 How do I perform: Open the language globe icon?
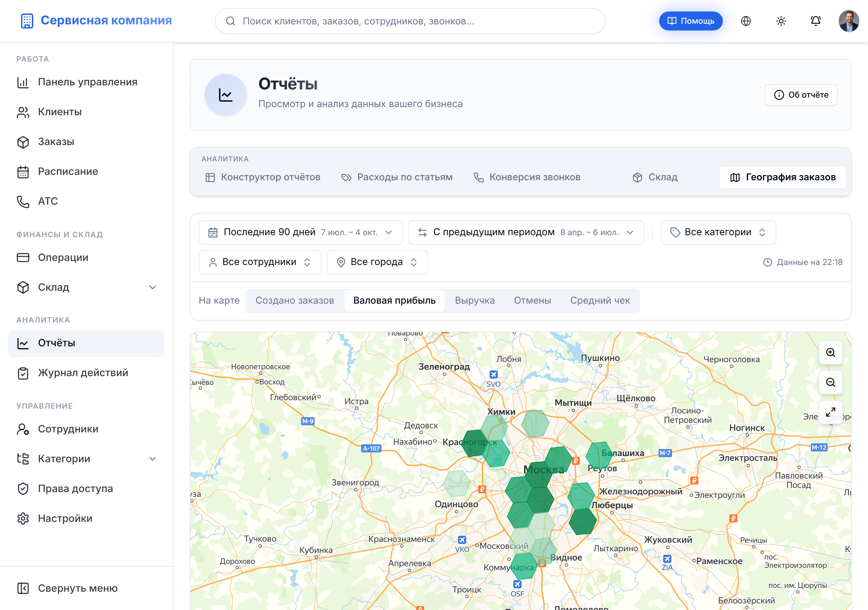pyautogui.click(x=746, y=21)
